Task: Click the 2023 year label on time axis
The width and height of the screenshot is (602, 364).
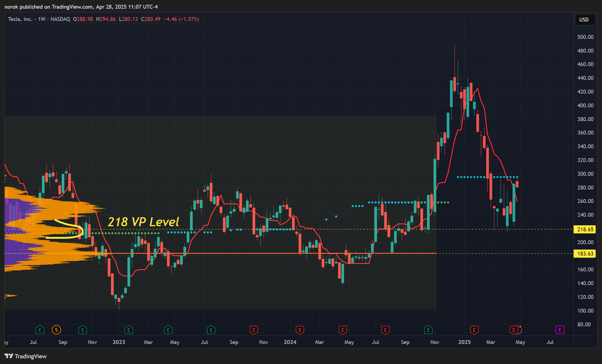Action: (x=119, y=342)
